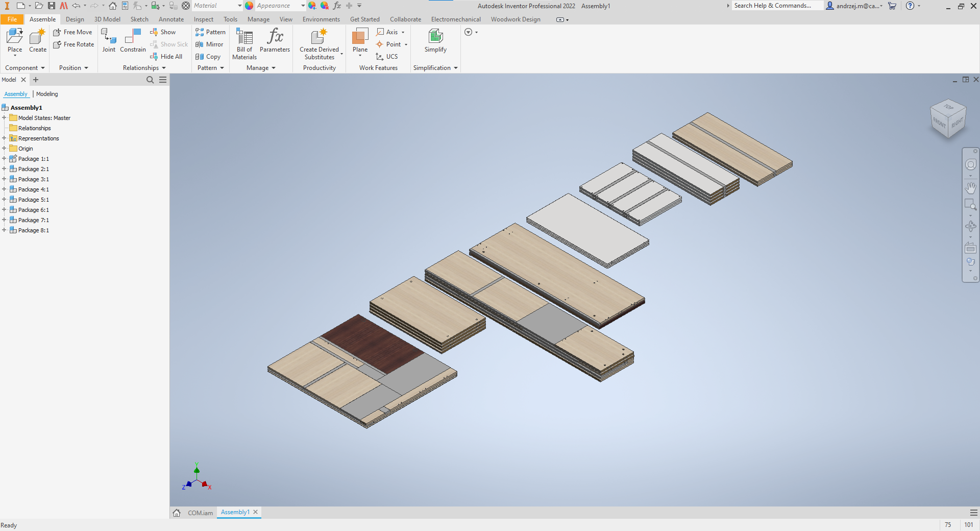Switch to Modeling view in browser
The width and height of the screenshot is (980, 531).
click(x=47, y=94)
